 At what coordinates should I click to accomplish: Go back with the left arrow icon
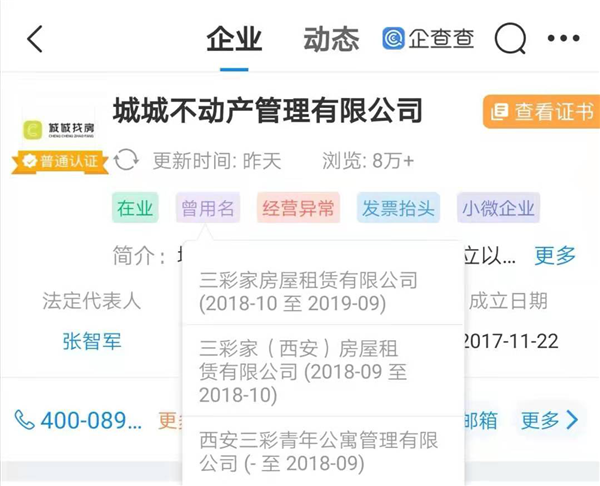point(35,39)
